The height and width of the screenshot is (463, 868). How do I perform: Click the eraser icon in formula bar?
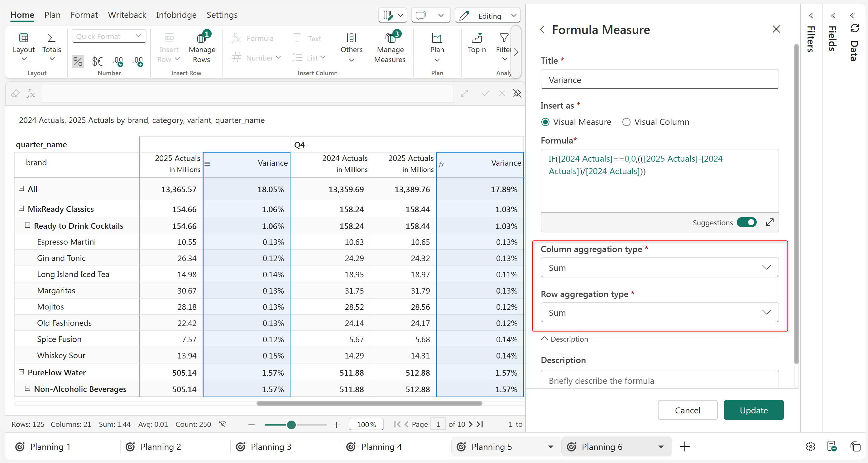15,93
